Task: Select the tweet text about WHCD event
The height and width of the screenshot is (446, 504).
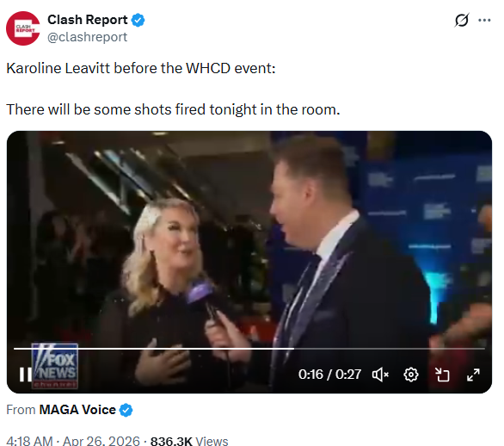Action: click(x=141, y=69)
